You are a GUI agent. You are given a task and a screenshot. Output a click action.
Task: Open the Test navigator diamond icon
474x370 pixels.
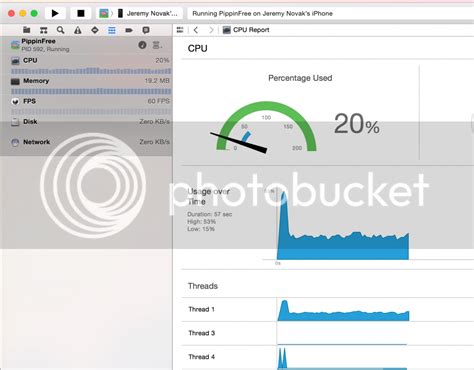[95, 30]
